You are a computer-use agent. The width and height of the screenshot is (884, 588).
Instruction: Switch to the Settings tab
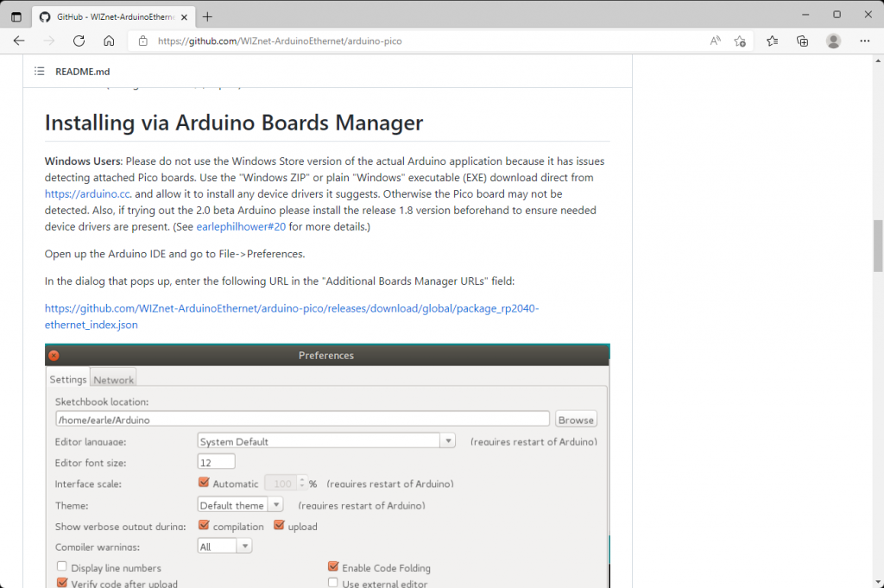pyautogui.click(x=68, y=379)
